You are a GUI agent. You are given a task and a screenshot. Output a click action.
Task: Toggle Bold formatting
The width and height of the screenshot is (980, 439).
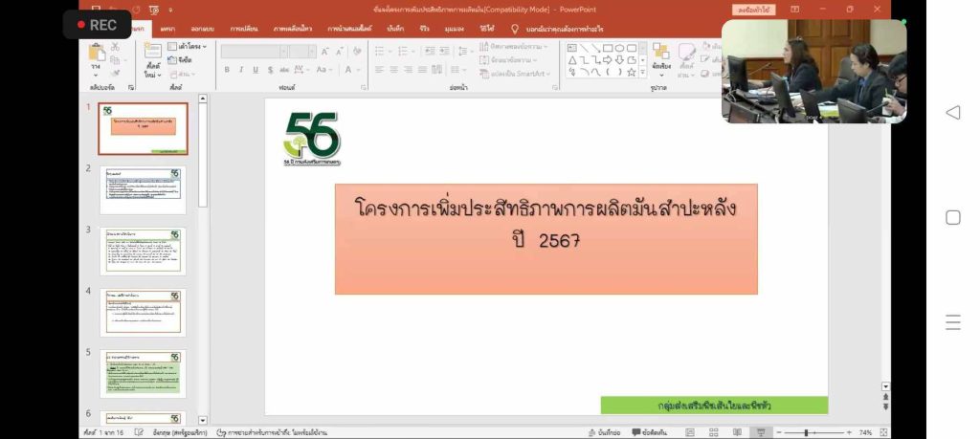point(227,70)
